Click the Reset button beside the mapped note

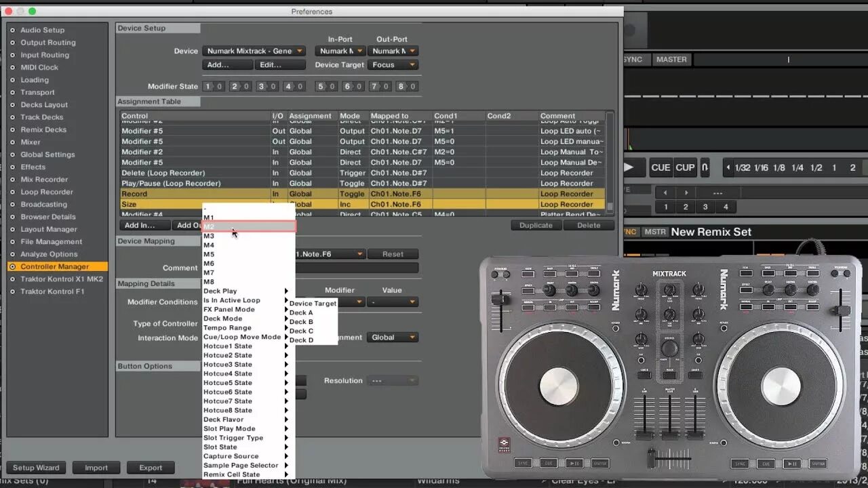(392, 253)
